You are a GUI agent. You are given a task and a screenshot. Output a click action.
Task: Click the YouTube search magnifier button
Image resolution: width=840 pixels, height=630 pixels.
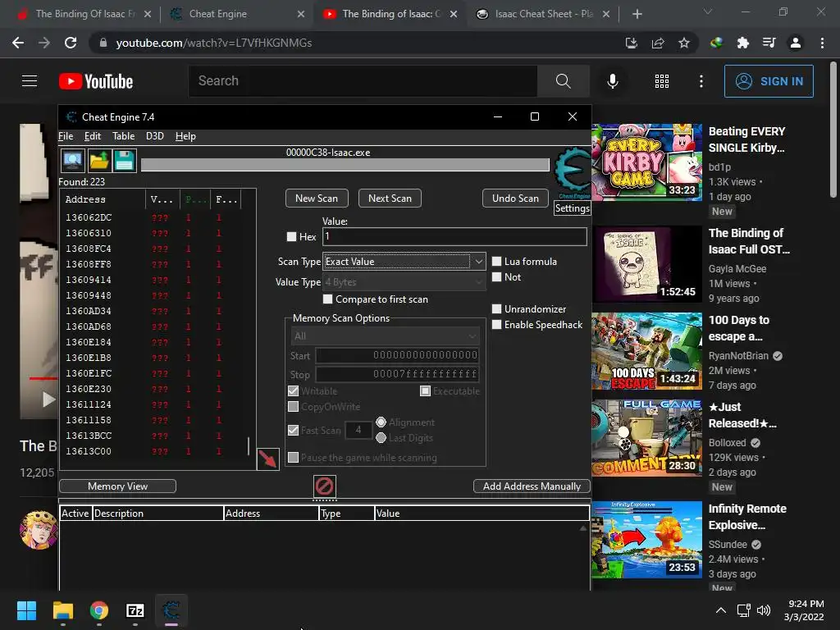tap(563, 81)
